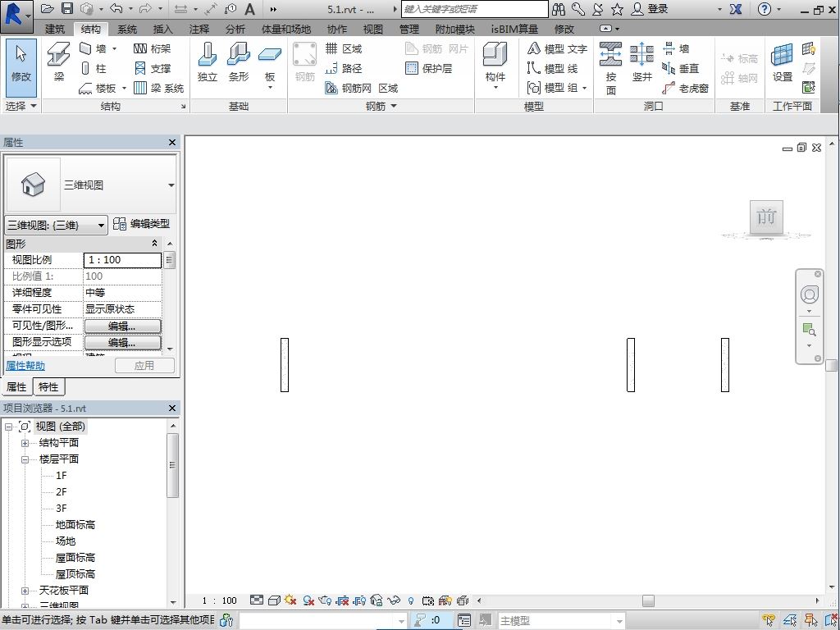Select Wall opening (墙) tool in 洞口 panel

tap(676, 48)
